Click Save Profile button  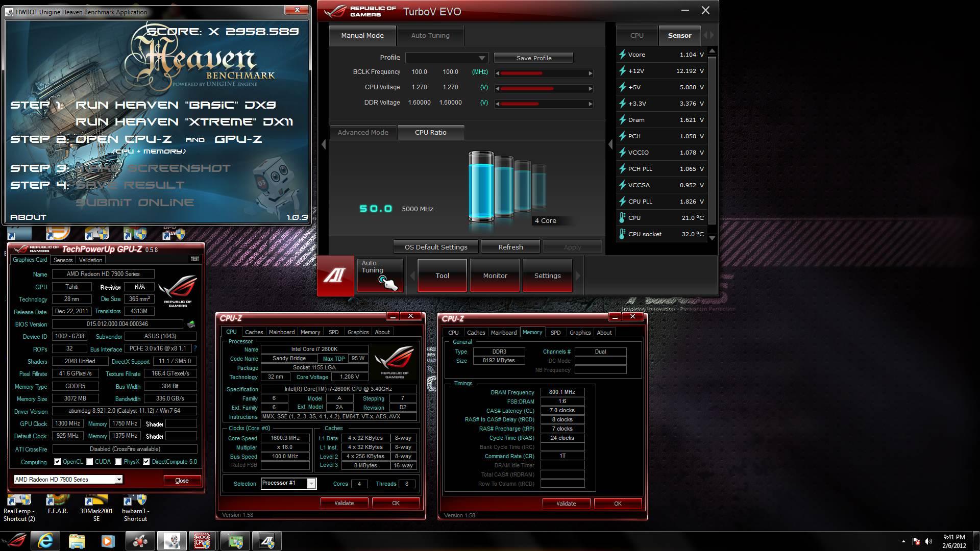pos(533,58)
